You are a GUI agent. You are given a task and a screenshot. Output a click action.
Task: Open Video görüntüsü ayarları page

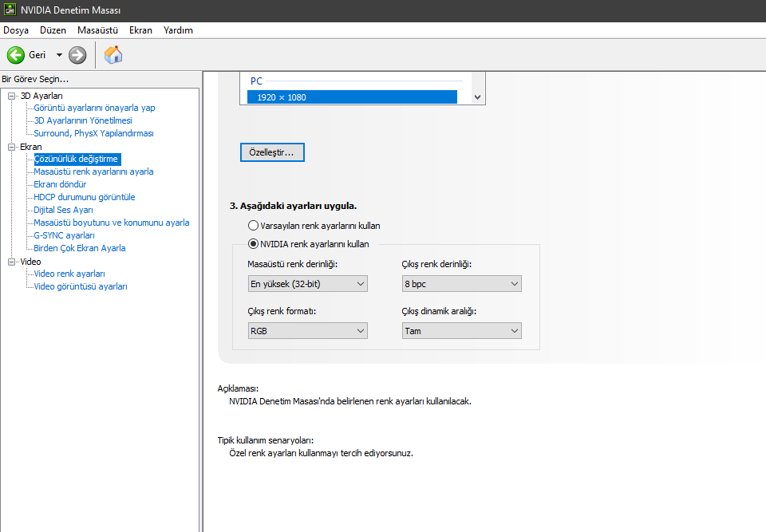[81, 286]
